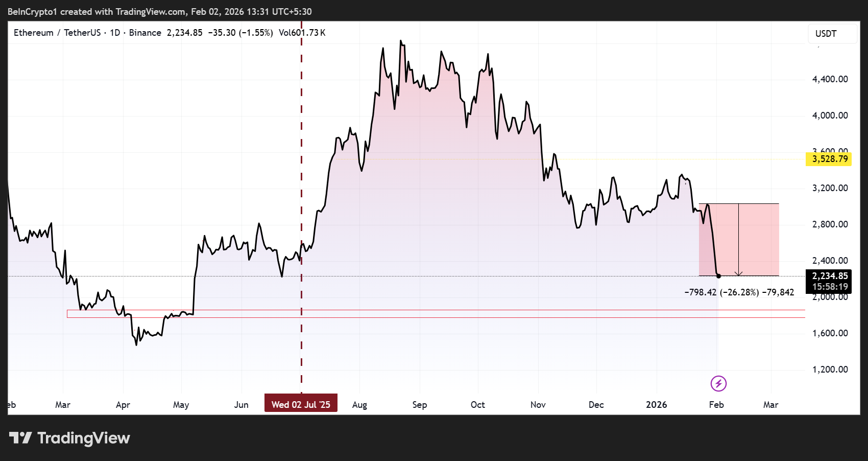Click the purple lightning bolt event icon

point(718,383)
